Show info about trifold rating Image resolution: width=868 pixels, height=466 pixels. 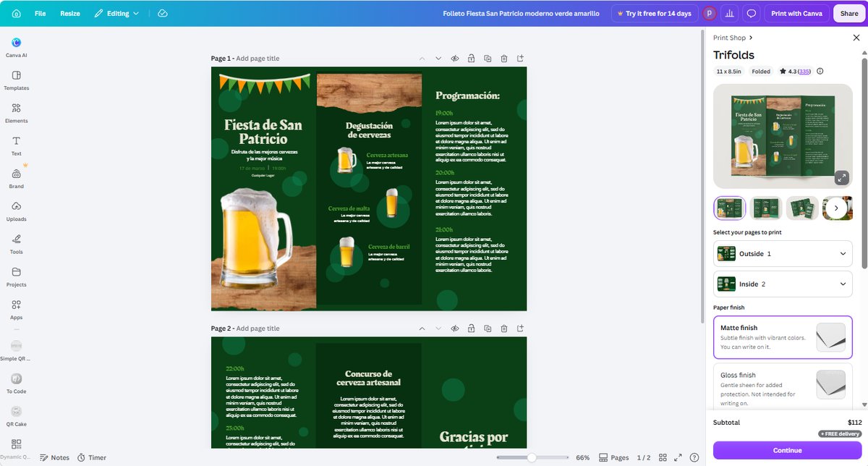(820, 72)
